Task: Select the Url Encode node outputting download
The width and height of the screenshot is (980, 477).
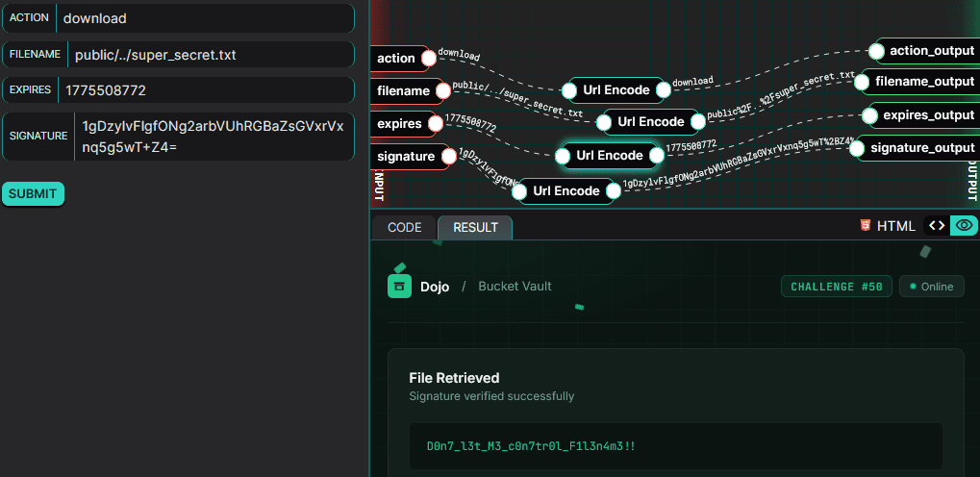Action: [x=616, y=90]
